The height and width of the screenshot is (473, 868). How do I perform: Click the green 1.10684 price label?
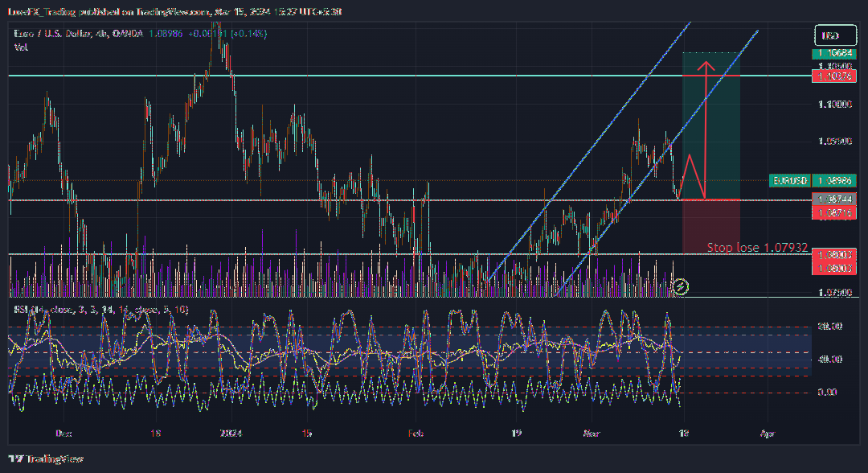tap(834, 54)
